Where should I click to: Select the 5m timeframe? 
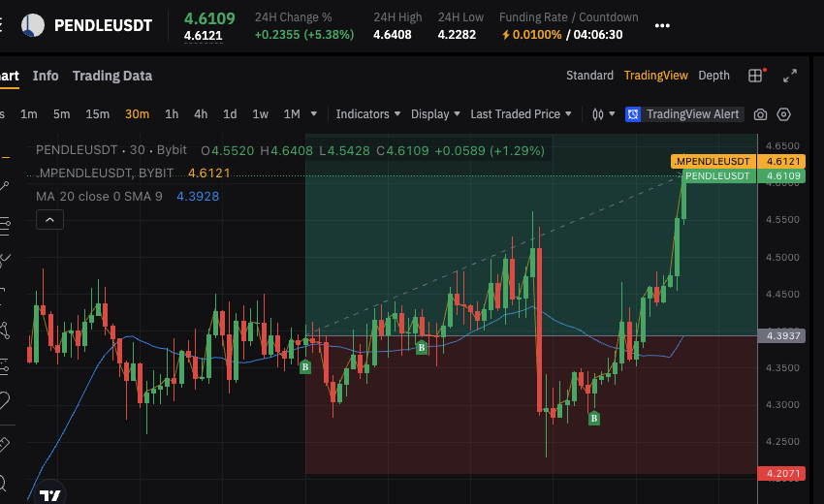pos(61,114)
